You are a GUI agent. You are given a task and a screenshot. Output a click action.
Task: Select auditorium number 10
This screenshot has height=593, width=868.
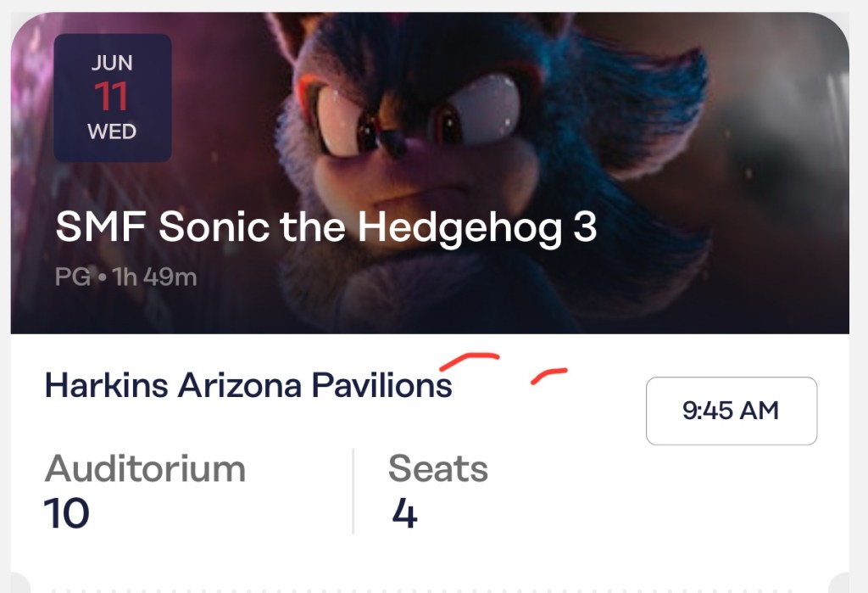(x=66, y=513)
